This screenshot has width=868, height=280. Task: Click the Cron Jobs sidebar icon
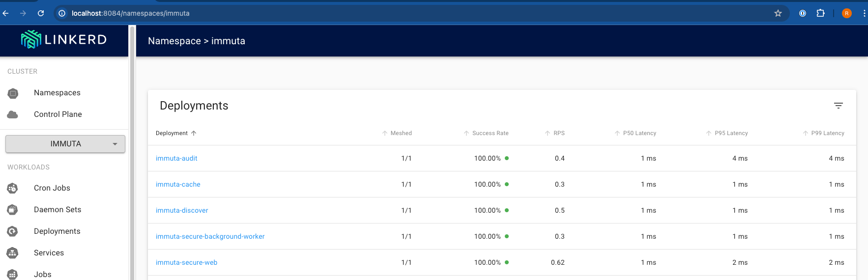(13, 188)
